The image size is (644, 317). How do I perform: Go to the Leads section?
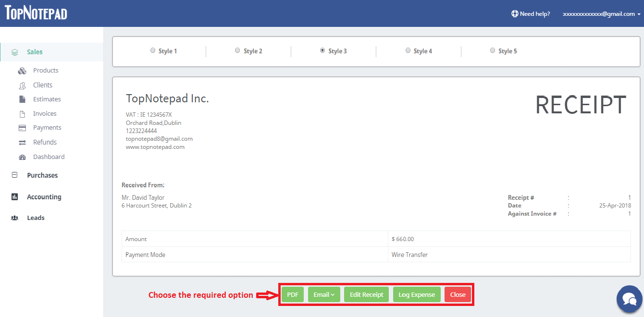pos(36,218)
